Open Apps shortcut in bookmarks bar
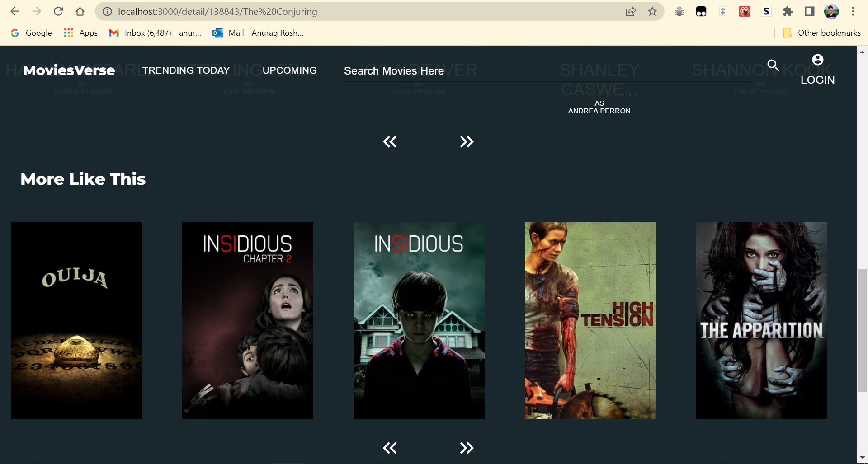This screenshot has height=464, width=868. point(81,33)
